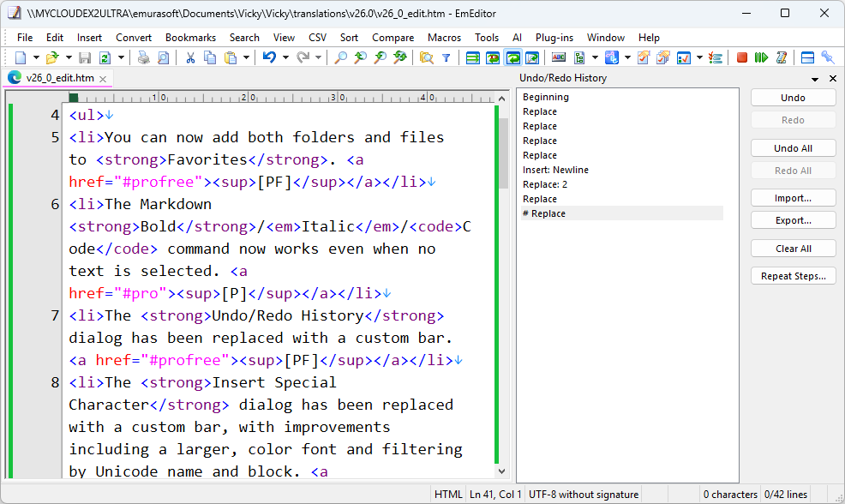The image size is (845, 504).
Task: Expand the Undo dropdown arrow
Action: (285, 57)
